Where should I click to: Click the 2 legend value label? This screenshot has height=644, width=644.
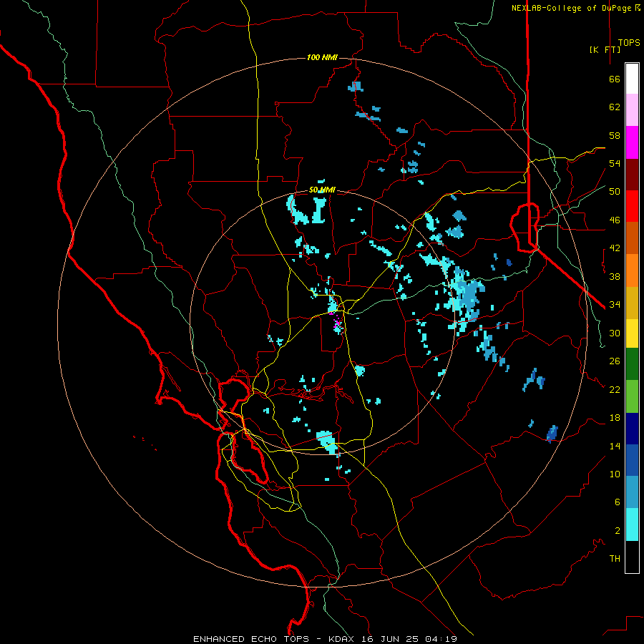click(618, 531)
